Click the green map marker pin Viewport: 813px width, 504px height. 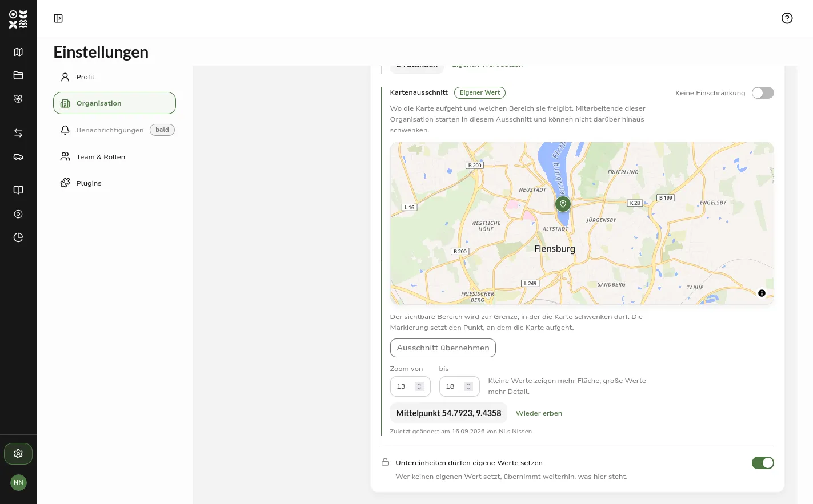pos(563,204)
